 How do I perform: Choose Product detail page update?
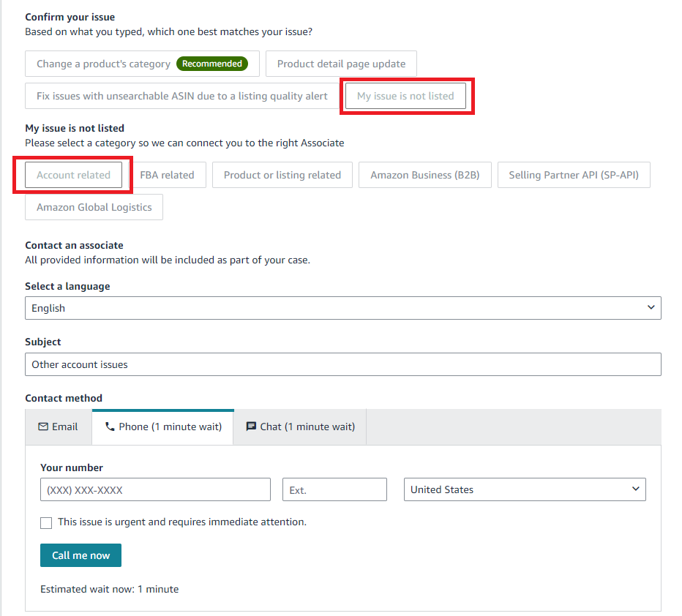tap(341, 64)
